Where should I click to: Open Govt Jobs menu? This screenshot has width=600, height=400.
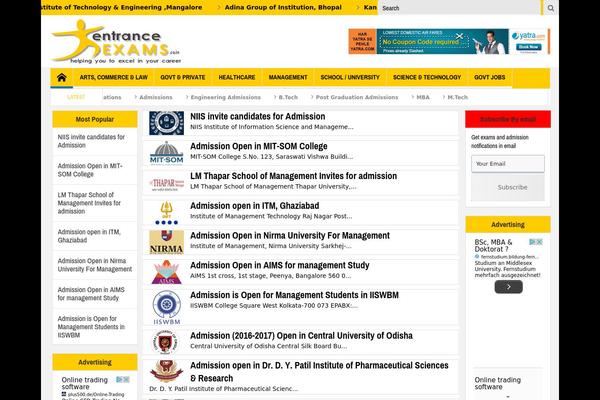point(490,78)
